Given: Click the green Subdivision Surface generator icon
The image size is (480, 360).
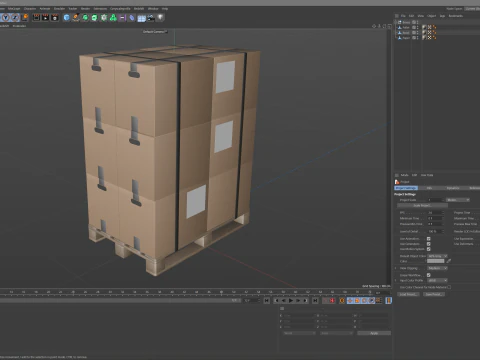Looking at the screenshot, I should coord(85,17).
